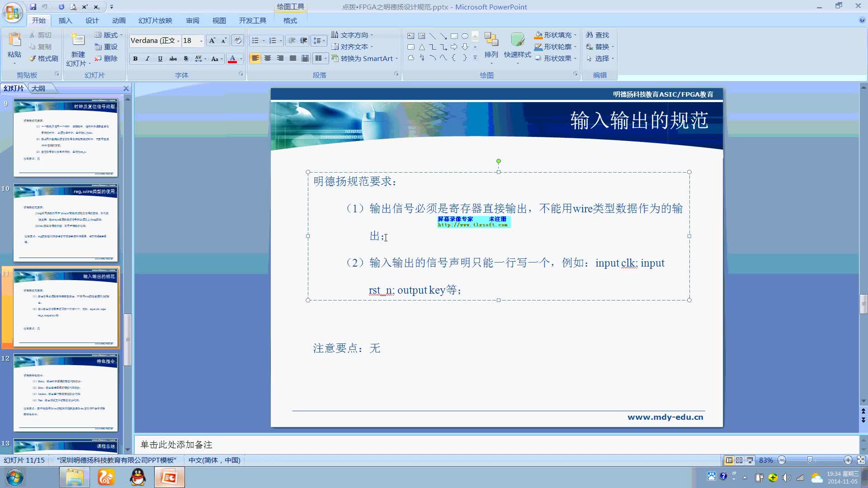Toggle Bold formatting

[135, 59]
